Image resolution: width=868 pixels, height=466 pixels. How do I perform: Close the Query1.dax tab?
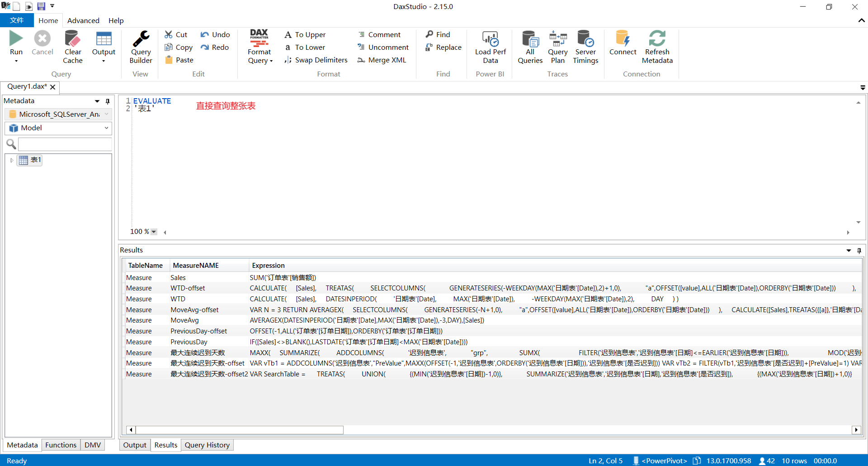coord(53,87)
